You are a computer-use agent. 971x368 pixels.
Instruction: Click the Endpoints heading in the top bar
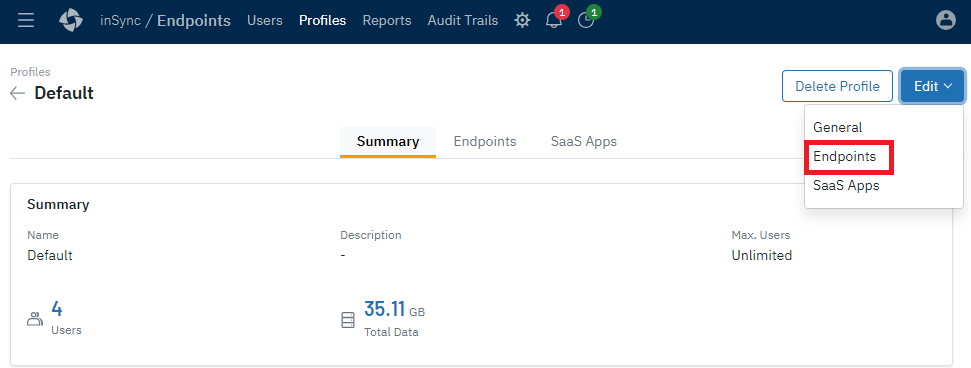pos(194,20)
